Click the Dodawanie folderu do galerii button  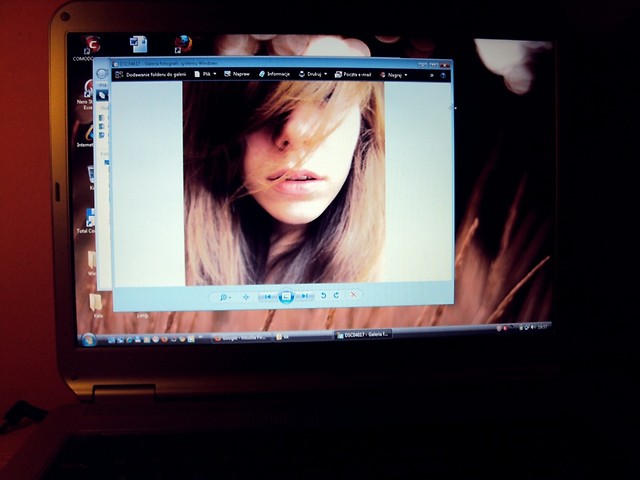(x=151, y=74)
